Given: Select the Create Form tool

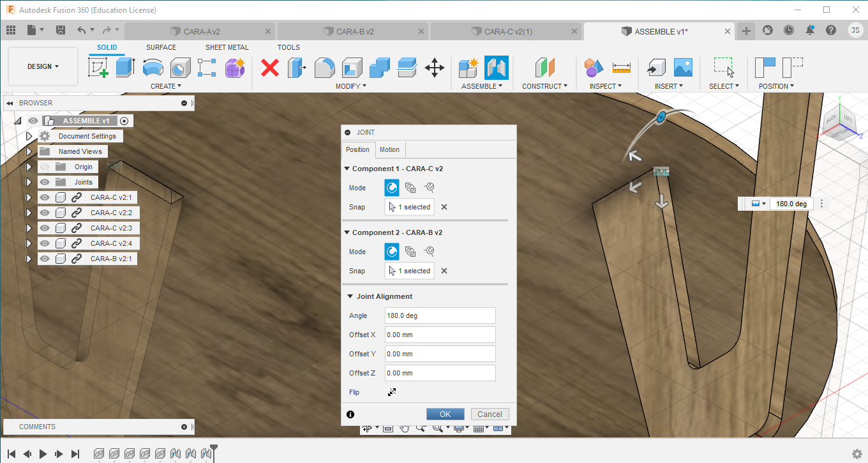Looking at the screenshot, I should [x=235, y=67].
